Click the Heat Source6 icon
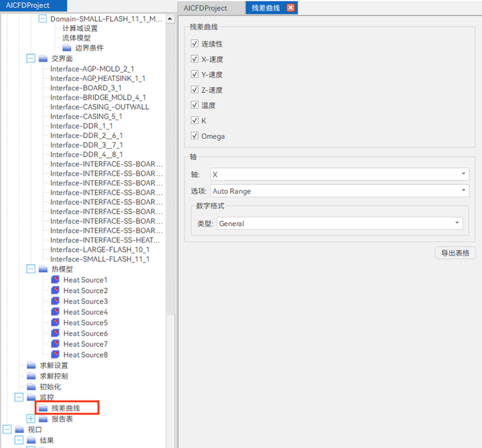The width and height of the screenshot is (482, 448). pyautogui.click(x=56, y=333)
